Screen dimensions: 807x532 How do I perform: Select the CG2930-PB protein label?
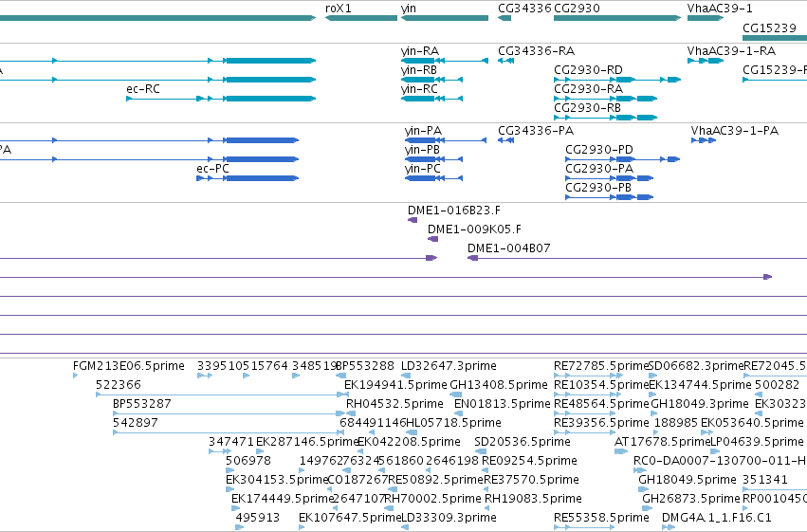[x=598, y=188]
